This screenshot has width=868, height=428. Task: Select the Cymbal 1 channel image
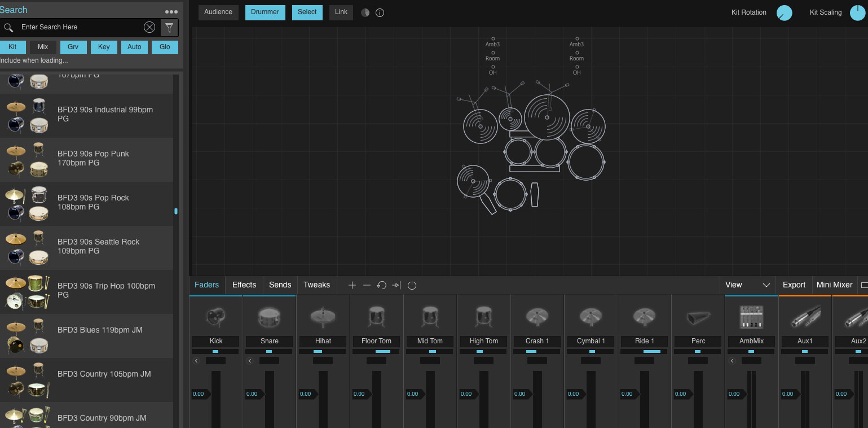(x=591, y=317)
